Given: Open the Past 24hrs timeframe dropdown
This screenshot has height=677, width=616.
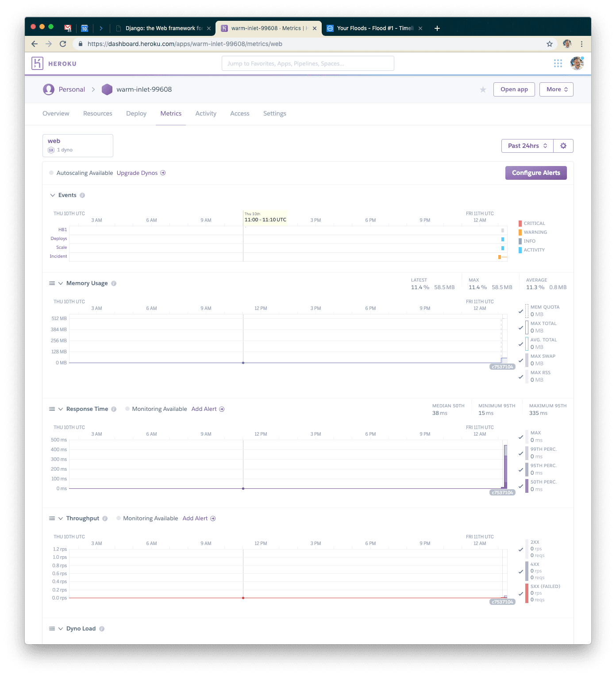Looking at the screenshot, I should (527, 146).
